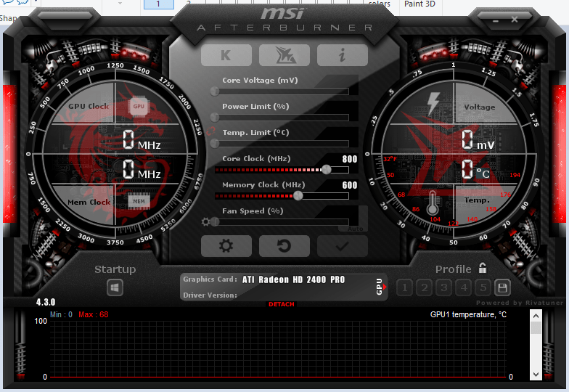Click the Core Voltage slider handle
Screen dimensions: 569x392
point(215,91)
